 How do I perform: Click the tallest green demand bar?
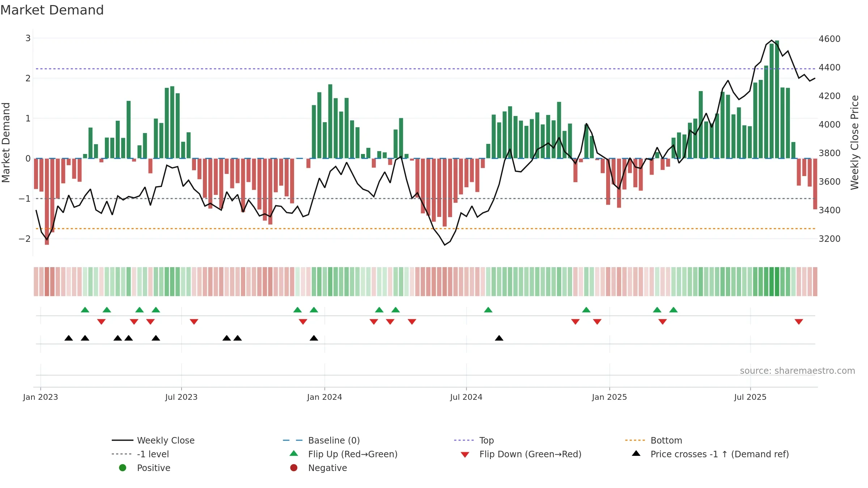coord(777,99)
